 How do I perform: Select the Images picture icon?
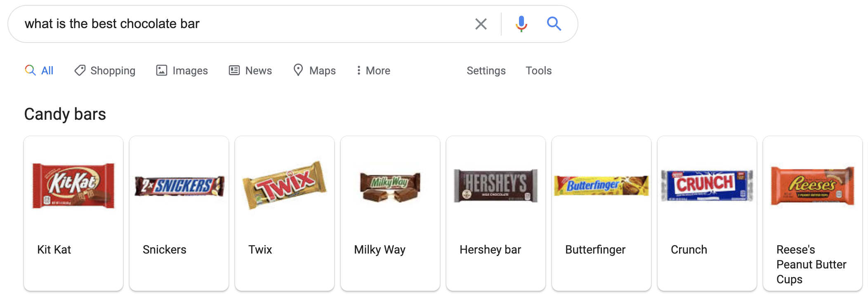click(162, 70)
